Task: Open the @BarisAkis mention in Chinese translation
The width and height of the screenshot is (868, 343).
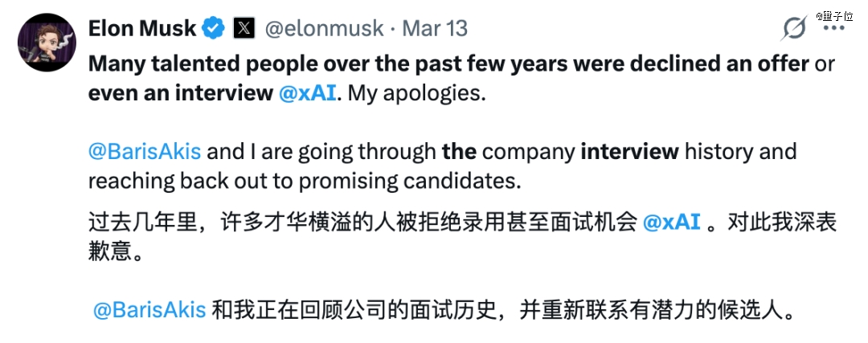Action: (x=149, y=310)
